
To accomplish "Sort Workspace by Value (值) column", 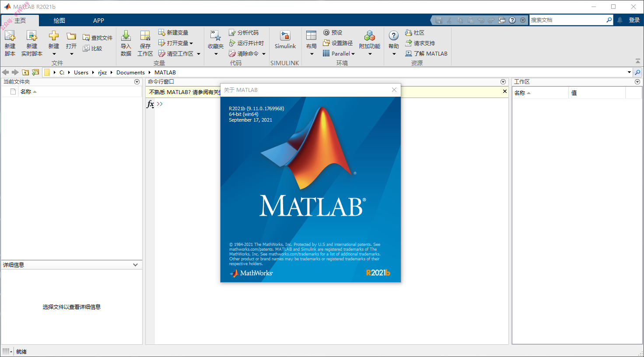I will 597,93.
